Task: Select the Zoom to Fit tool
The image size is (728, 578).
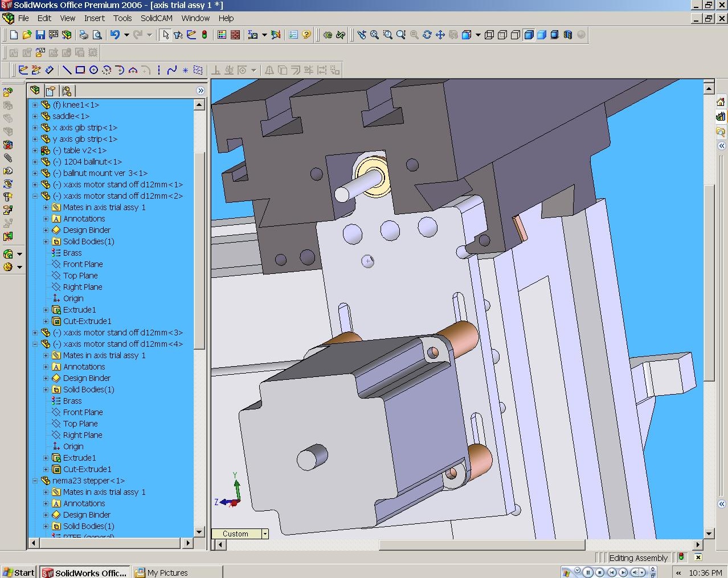Action: point(374,35)
